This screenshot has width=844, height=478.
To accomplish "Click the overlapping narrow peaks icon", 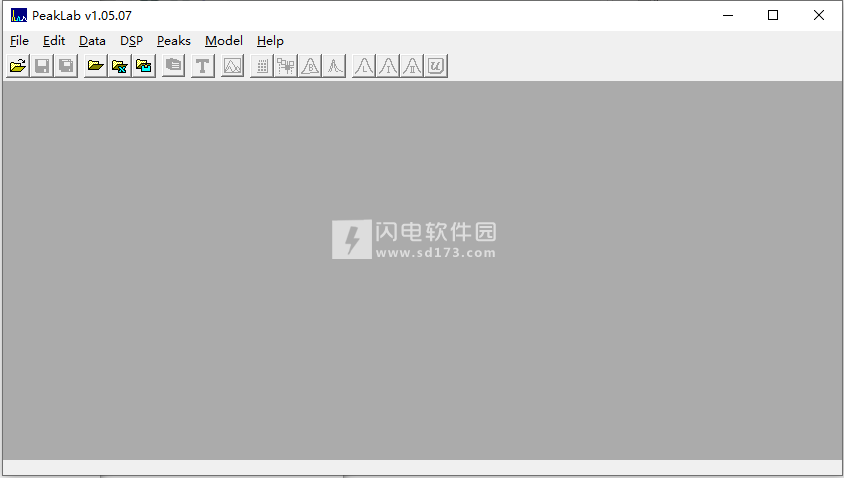I will [334, 66].
